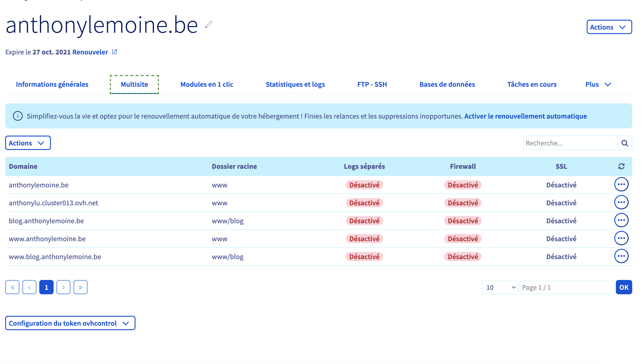Open the Bases de données tab
The image size is (643, 364).
[447, 84]
